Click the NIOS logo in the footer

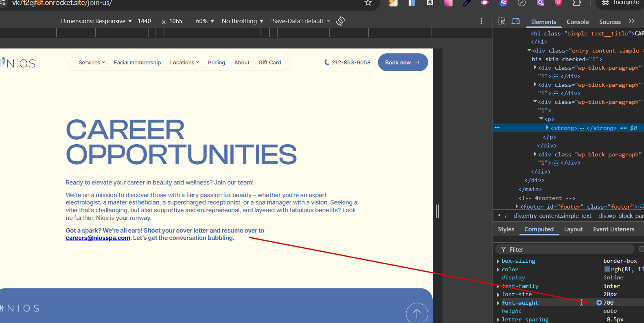pos(20,308)
